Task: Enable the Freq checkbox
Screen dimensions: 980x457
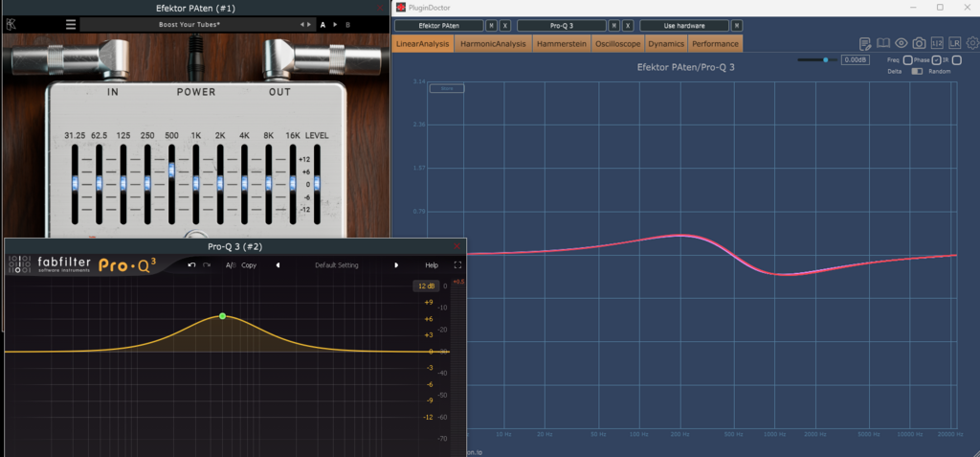Action: [907, 60]
